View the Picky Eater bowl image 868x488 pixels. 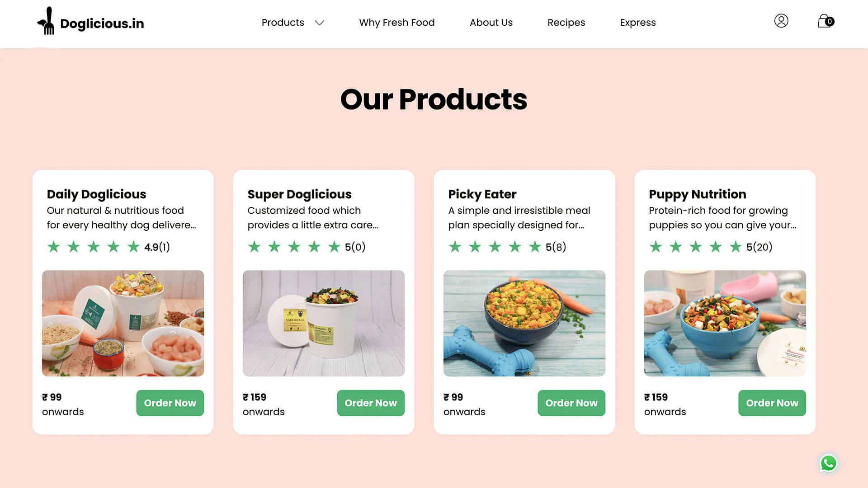[524, 323]
